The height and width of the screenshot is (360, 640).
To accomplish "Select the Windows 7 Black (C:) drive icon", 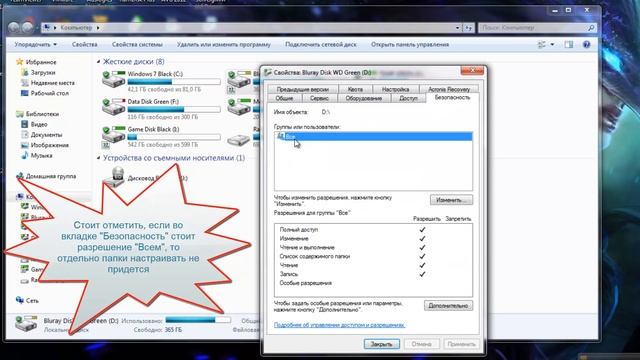I will pyautogui.click(x=113, y=79).
